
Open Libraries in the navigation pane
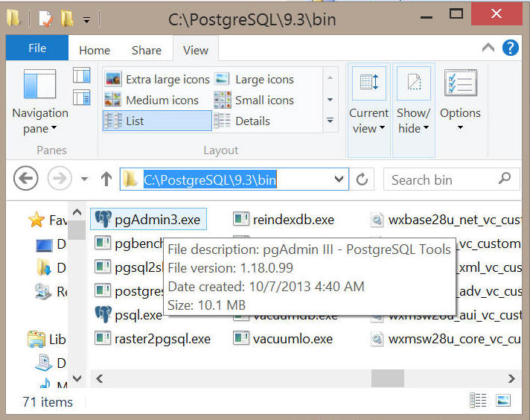click(x=47, y=339)
